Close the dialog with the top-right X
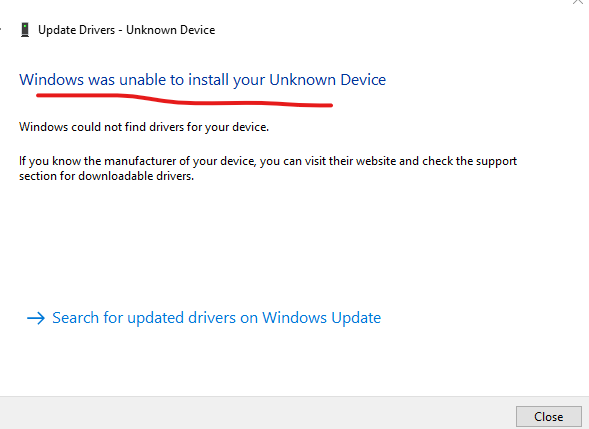 tap(578, 2)
